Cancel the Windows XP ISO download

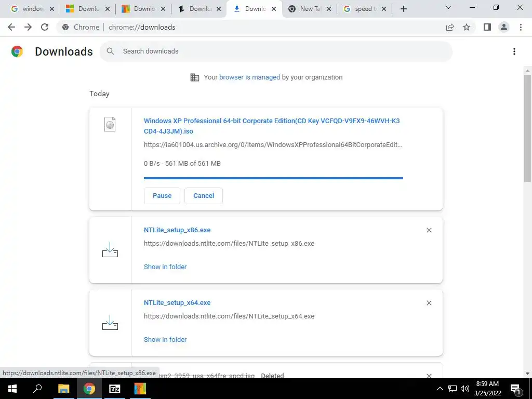click(x=204, y=196)
